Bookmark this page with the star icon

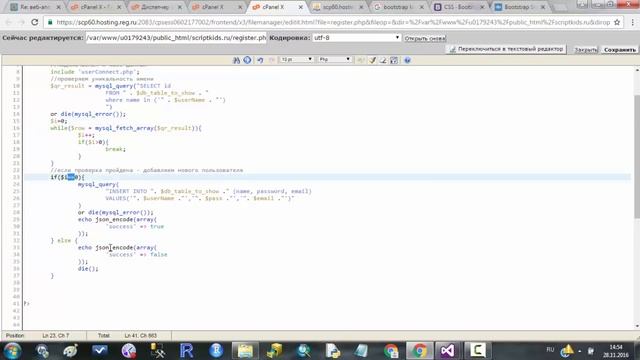tap(617, 22)
